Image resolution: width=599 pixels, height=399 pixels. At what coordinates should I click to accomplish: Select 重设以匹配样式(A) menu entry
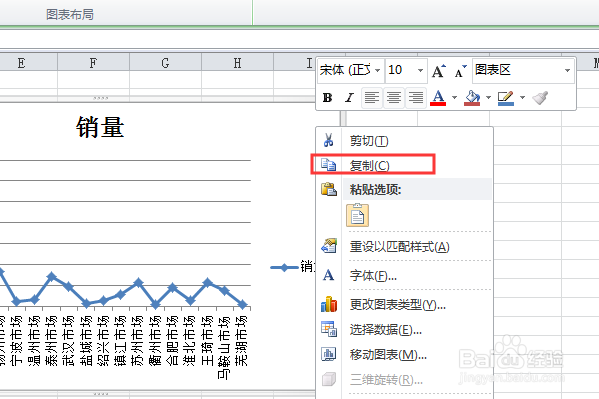pos(405,247)
